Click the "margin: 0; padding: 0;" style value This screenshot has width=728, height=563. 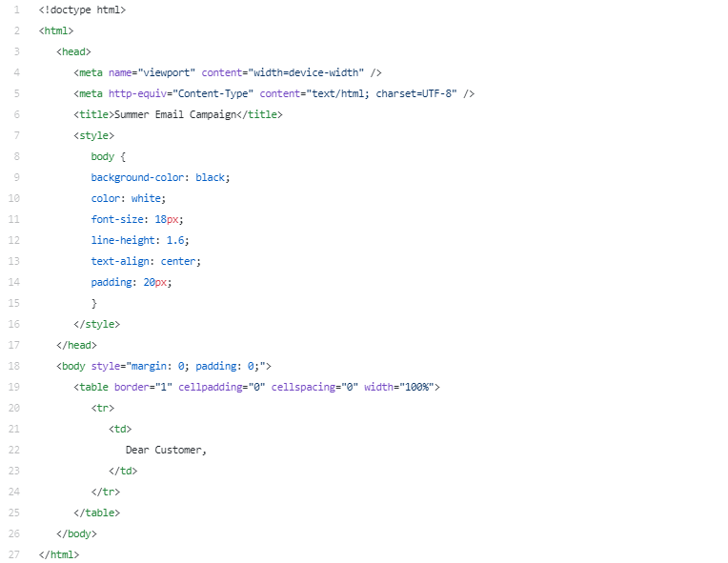coord(195,366)
